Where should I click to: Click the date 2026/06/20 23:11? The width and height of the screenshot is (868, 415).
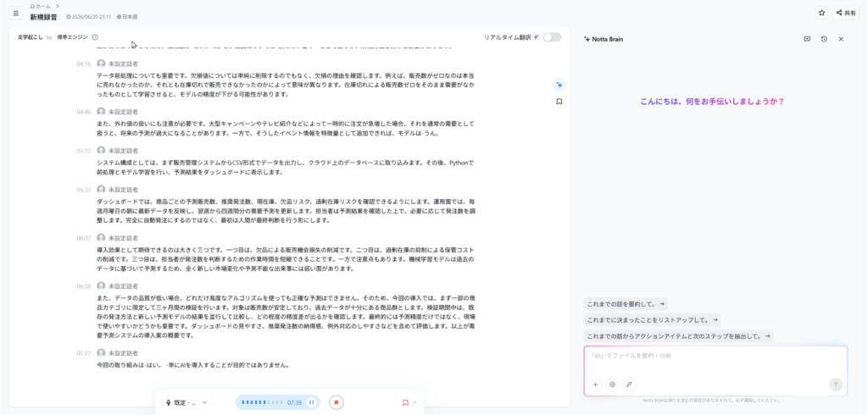[92, 17]
